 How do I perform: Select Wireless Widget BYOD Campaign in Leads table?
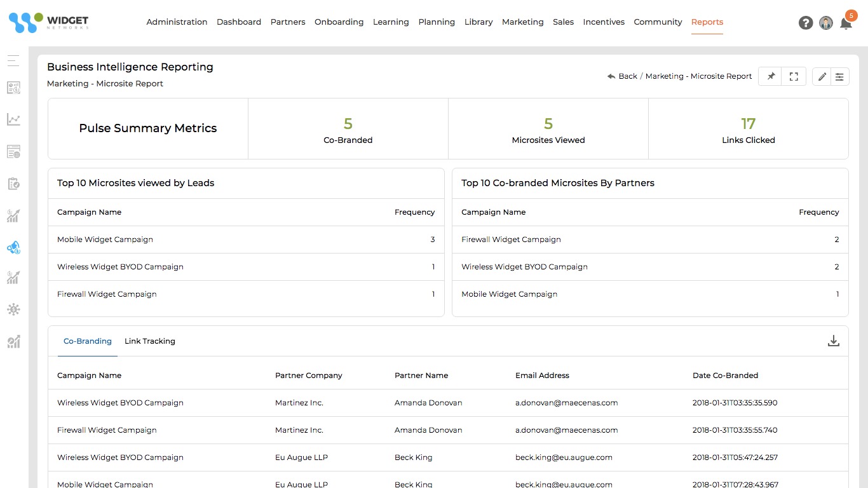[246, 267]
